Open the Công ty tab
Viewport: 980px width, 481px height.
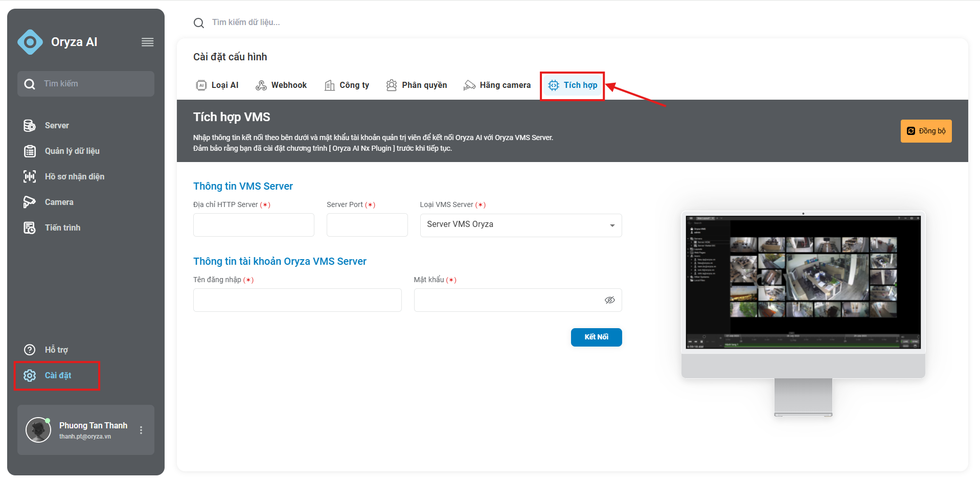(347, 85)
